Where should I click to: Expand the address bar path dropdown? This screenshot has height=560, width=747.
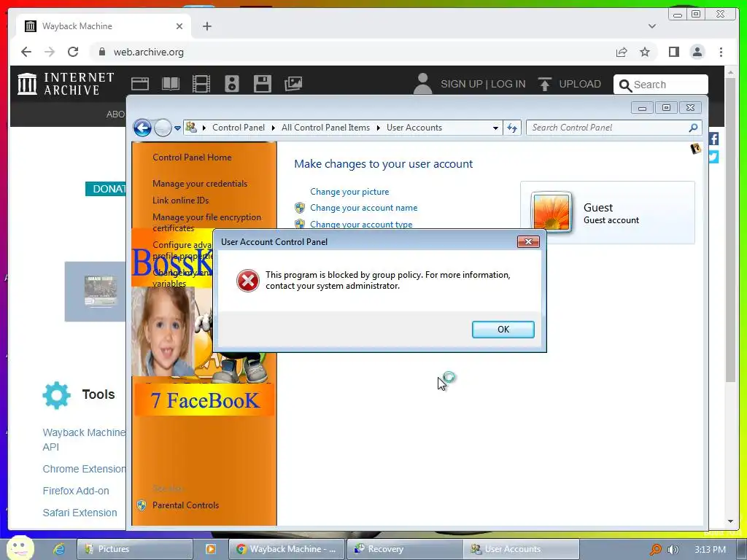tap(495, 128)
